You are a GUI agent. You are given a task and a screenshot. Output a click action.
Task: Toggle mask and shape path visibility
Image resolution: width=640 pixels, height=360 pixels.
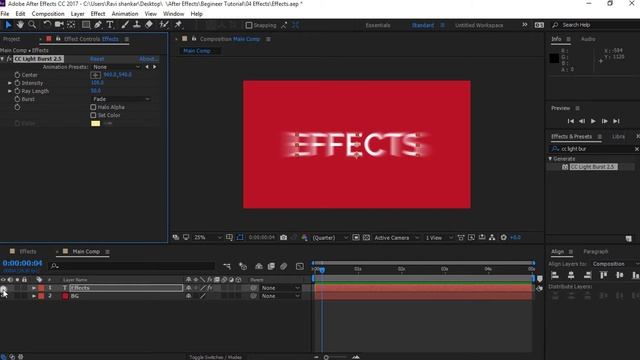(240, 237)
